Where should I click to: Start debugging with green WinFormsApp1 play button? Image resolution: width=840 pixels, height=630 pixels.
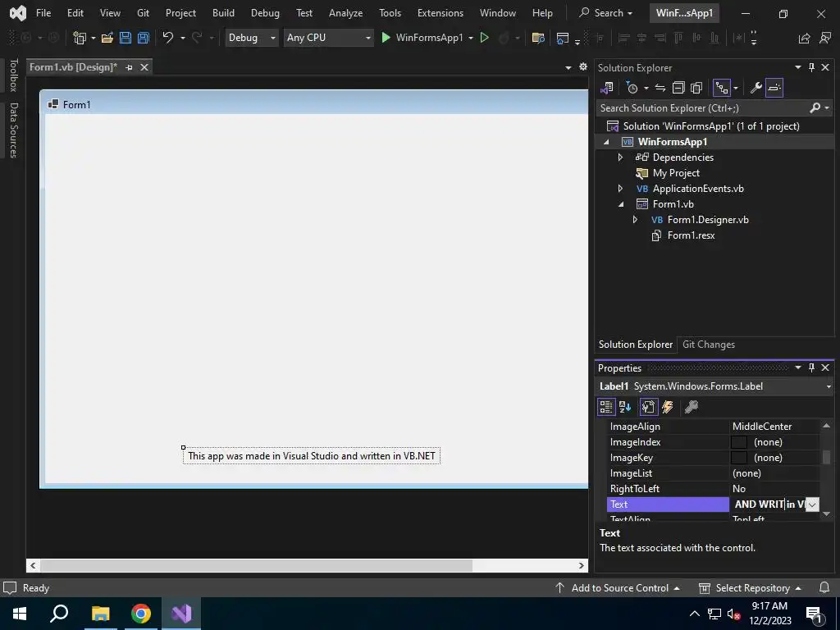click(386, 38)
